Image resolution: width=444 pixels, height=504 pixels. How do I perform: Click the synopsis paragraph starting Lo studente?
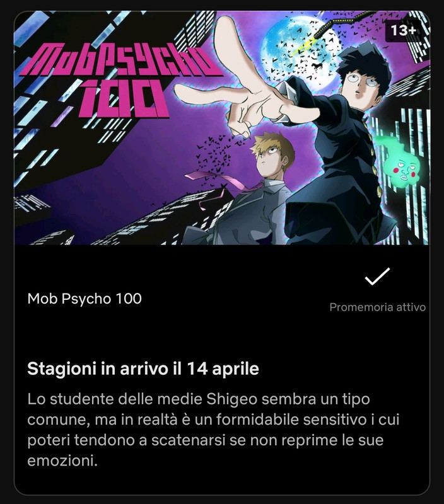213,430
